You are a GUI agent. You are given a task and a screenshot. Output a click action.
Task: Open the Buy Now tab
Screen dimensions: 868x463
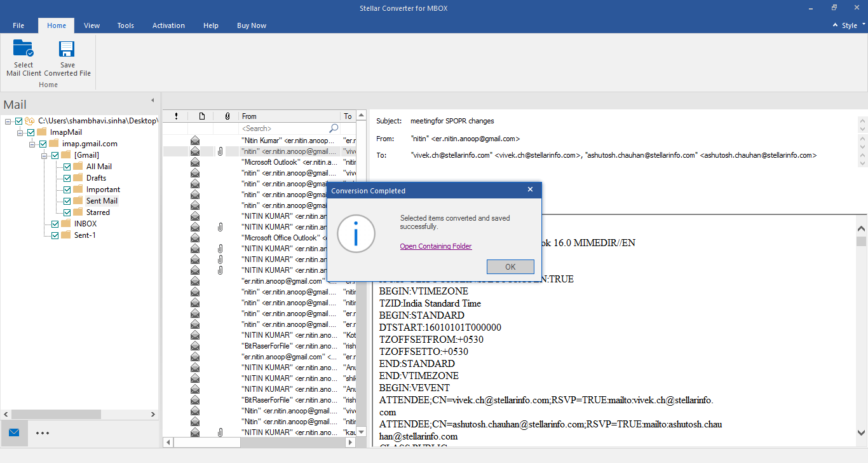[x=252, y=25]
